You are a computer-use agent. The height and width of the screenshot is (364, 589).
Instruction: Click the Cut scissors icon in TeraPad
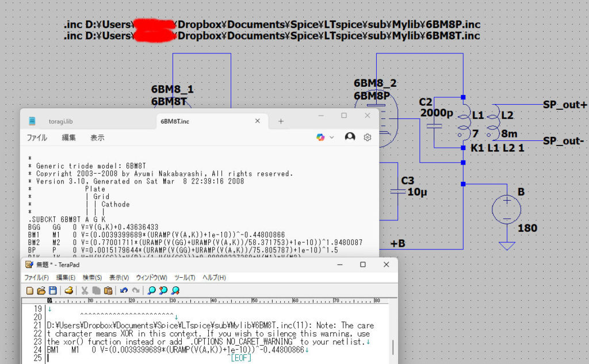[85, 290]
